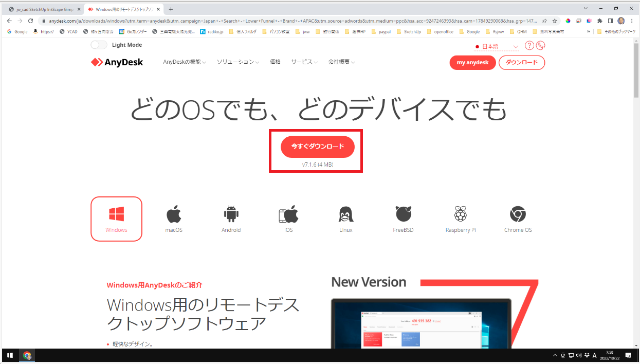Click the address bar URL field
Screen dimensions: 640x364
coord(293,21)
